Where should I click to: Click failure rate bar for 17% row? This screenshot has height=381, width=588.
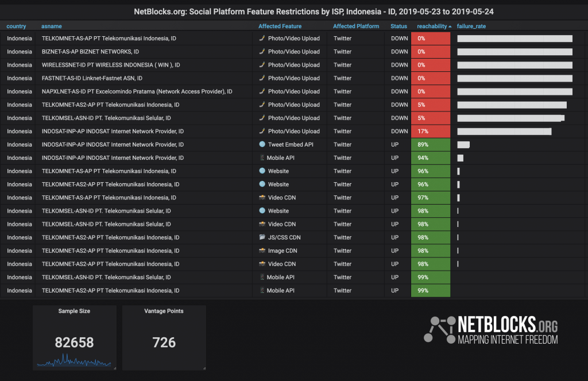tap(504, 132)
